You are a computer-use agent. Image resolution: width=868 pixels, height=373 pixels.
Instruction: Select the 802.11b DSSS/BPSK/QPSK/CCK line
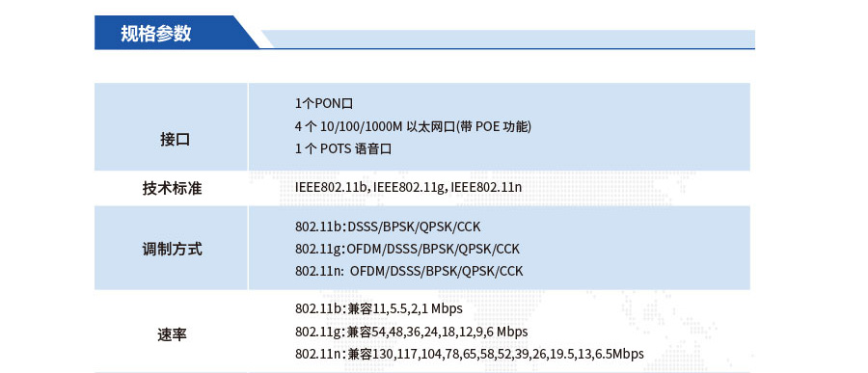(x=388, y=226)
